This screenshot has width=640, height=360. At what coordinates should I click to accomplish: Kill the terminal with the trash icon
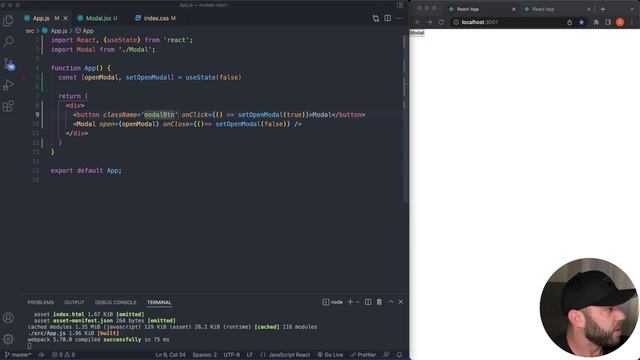pyautogui.click(x=379, y=302)
